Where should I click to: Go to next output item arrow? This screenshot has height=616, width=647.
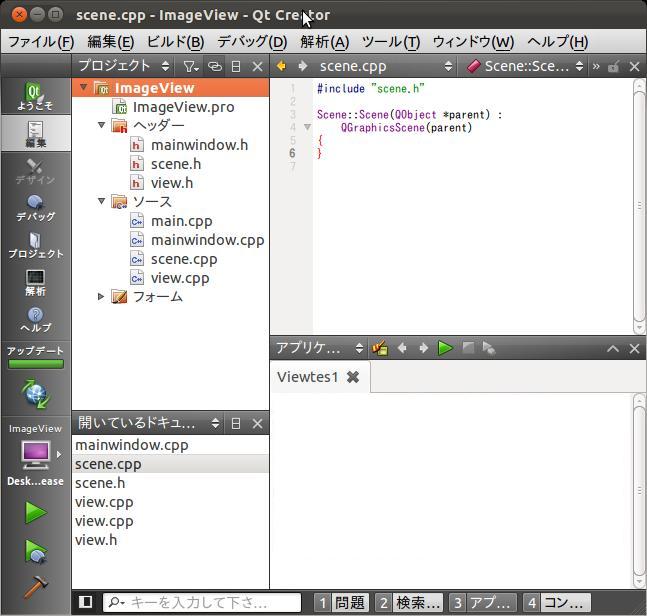(x=423, y=348)
